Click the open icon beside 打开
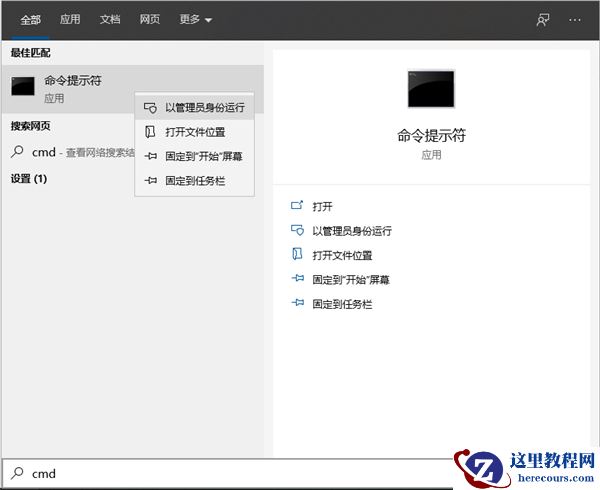Image resolution: width=600 pixels, height=490 pixels. pyautogui.click(x=297, y=205)
